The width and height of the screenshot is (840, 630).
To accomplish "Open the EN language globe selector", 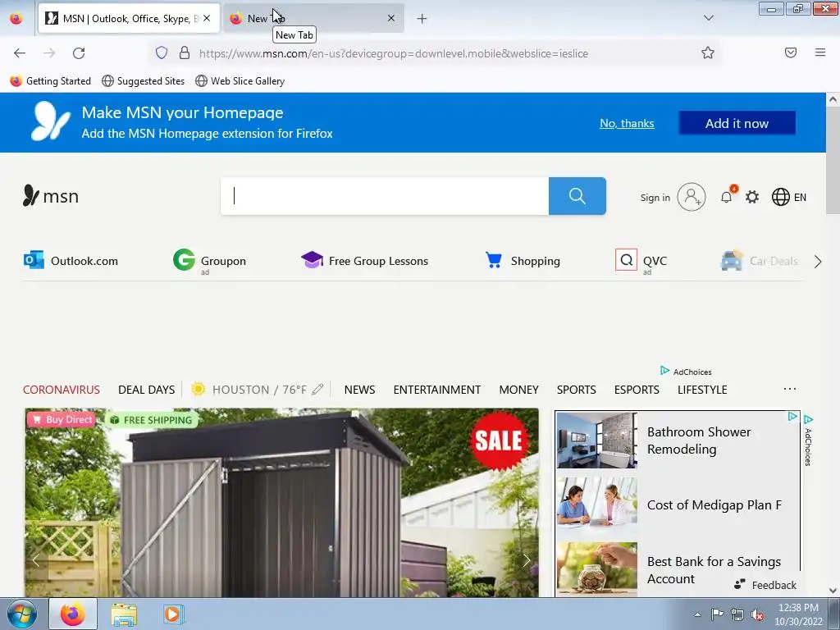I will (789, 197).
